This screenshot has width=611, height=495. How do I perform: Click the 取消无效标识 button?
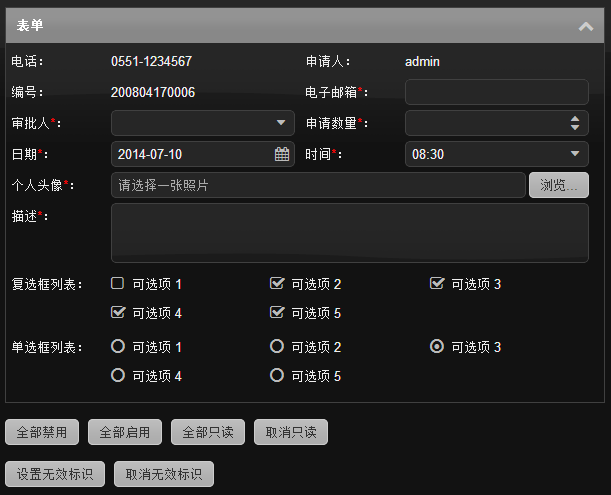pos(164,474)
